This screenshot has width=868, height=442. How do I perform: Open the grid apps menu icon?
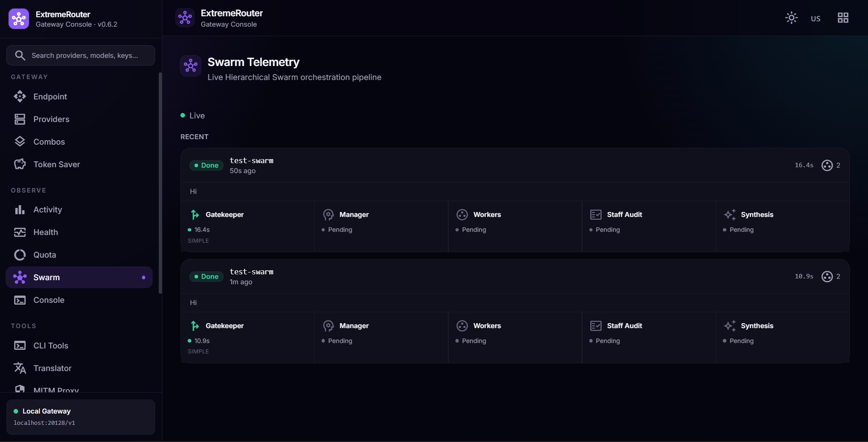(843, 18)
